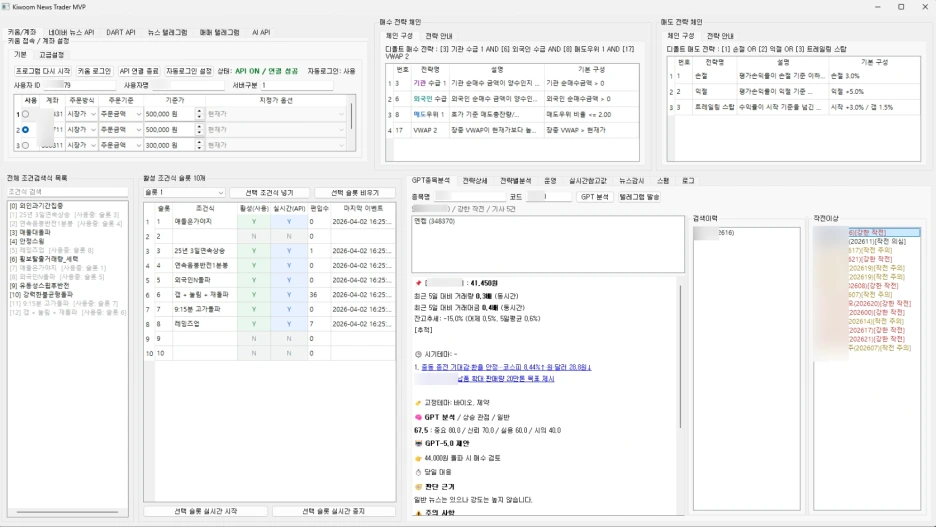Switch to the AI API tab
936x527 pixels.
(261, 32)
